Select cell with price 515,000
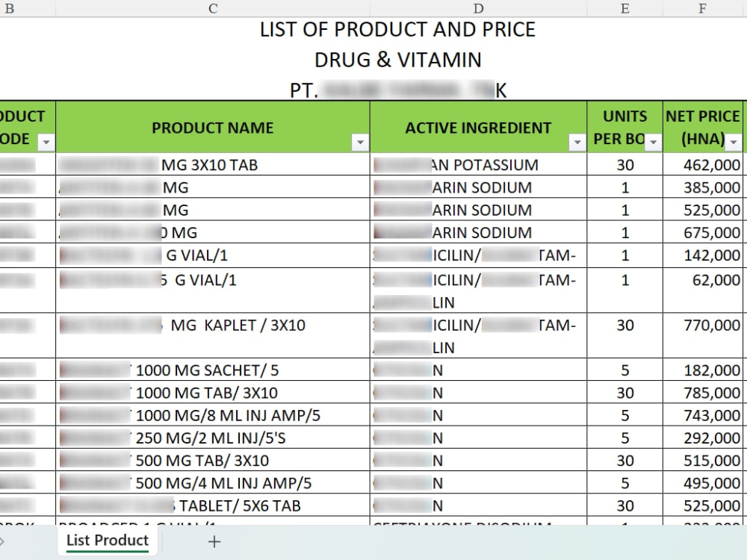 click(703, 460)
